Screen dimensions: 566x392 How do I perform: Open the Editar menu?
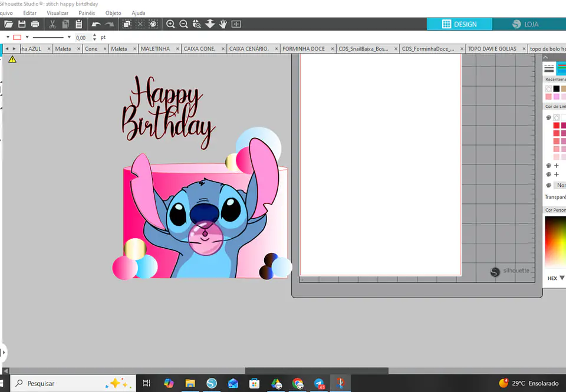click(x=29, y=13)
